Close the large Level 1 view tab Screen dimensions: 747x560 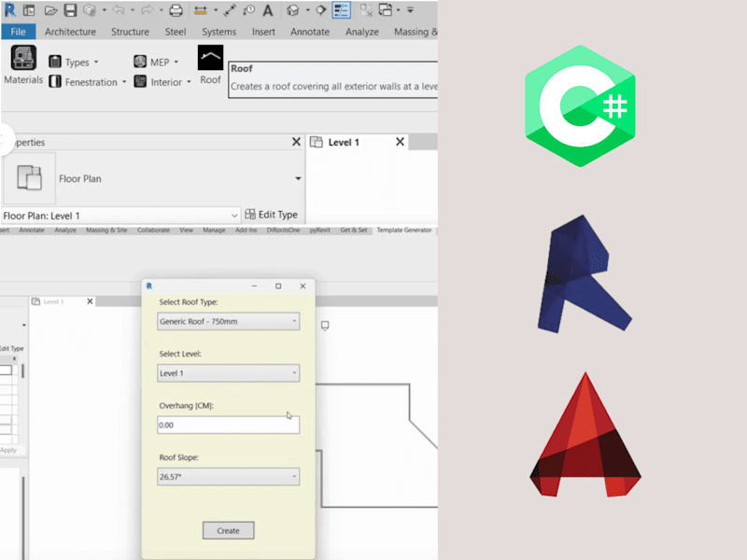point(400,142)
